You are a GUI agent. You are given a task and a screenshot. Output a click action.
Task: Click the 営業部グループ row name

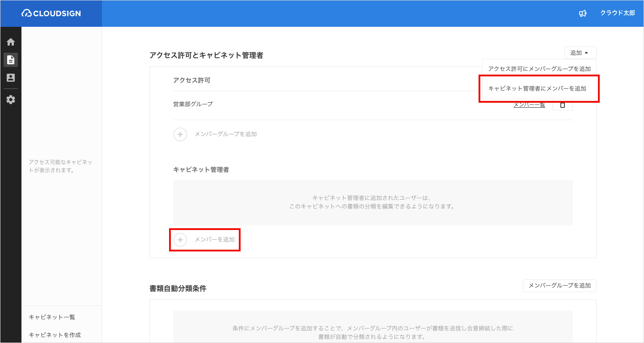point(193,104)
